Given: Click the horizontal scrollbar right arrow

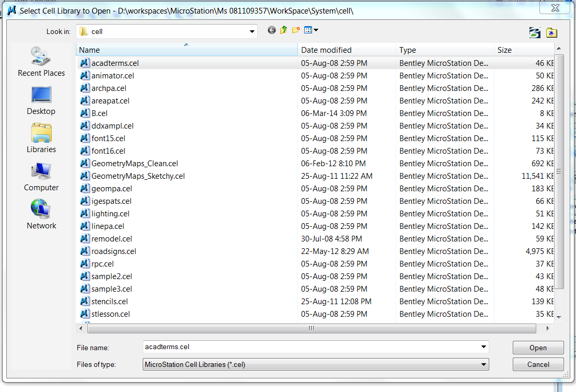Looking at the screenshot, I should (548, 328).
